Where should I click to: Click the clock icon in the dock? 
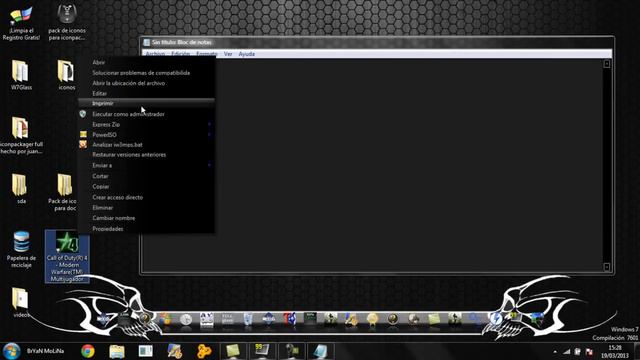pyautogui.click(x=186, y=319)
